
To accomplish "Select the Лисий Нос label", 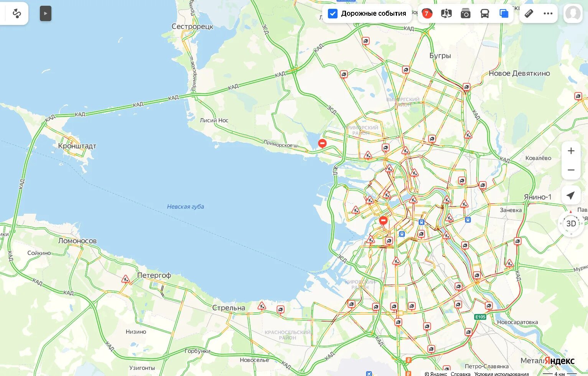I will click(x=214, y=120).
